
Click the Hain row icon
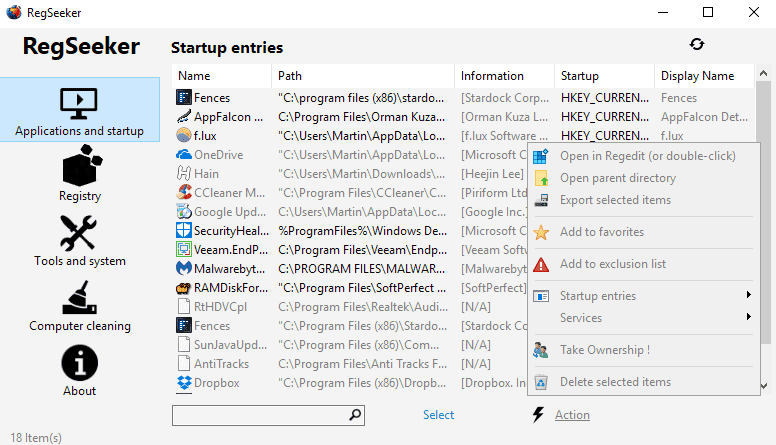(x=184, y=174)
